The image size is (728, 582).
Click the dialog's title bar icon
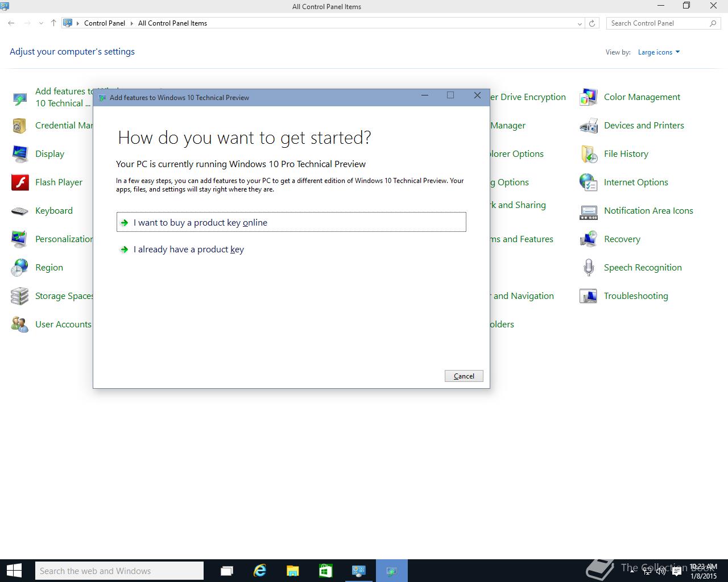[102, 98]
